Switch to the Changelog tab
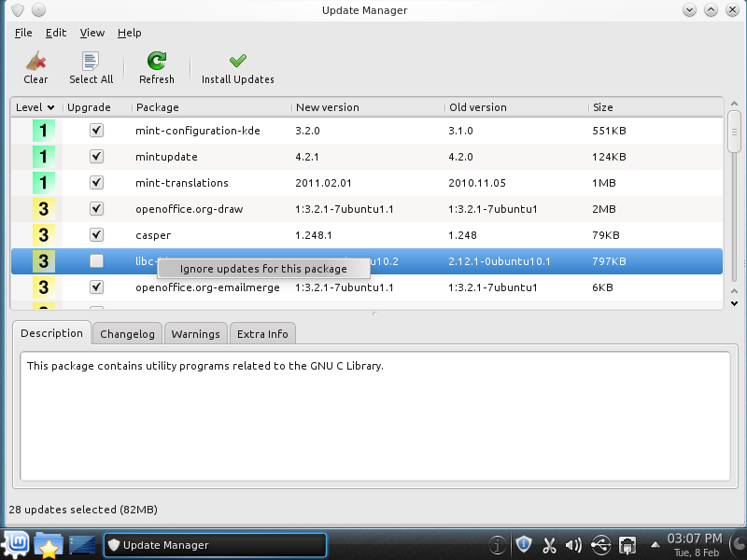 pyautogui.click(x=127, y=334)
